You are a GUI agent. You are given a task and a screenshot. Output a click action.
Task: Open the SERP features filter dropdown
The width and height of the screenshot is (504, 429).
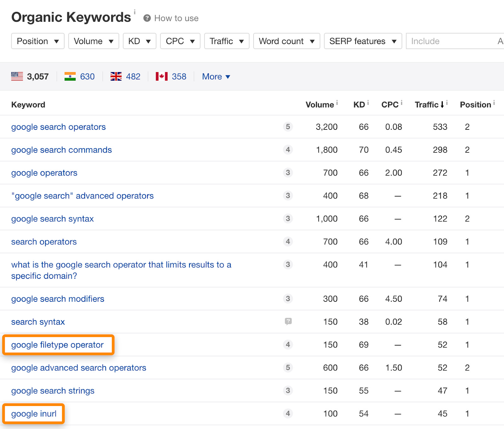[x=363, y=41]
